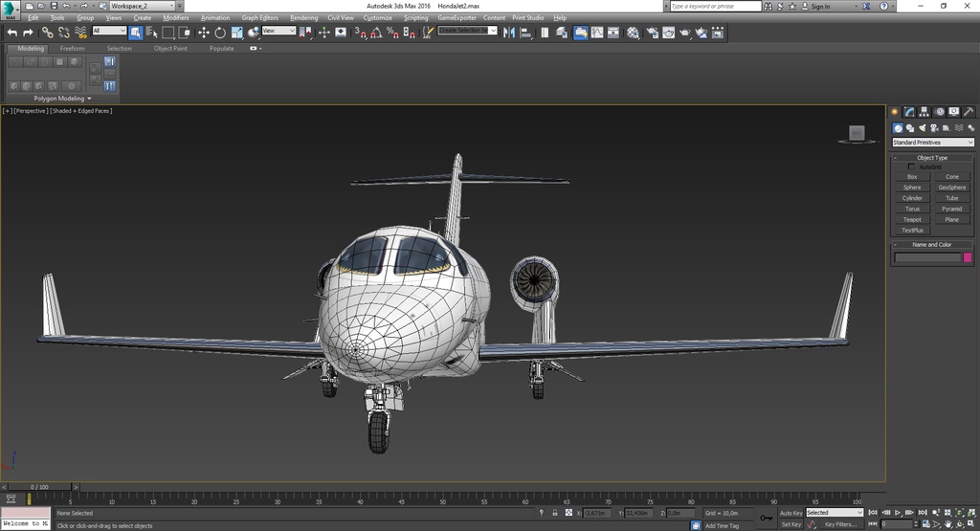
Task: Open the Workspace_2 workspace dropdown
Action: point(143,6)
